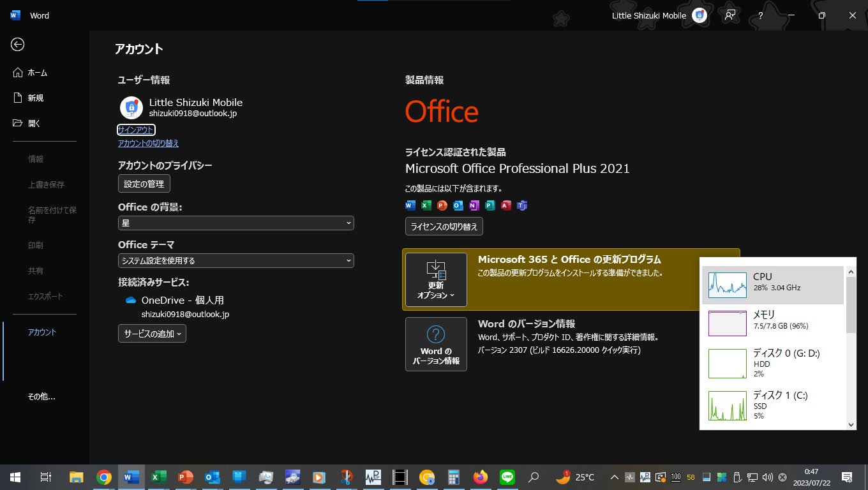Open the Office テーマ combo box
This screenshot has width=868, height=490.
click(236, 260)
